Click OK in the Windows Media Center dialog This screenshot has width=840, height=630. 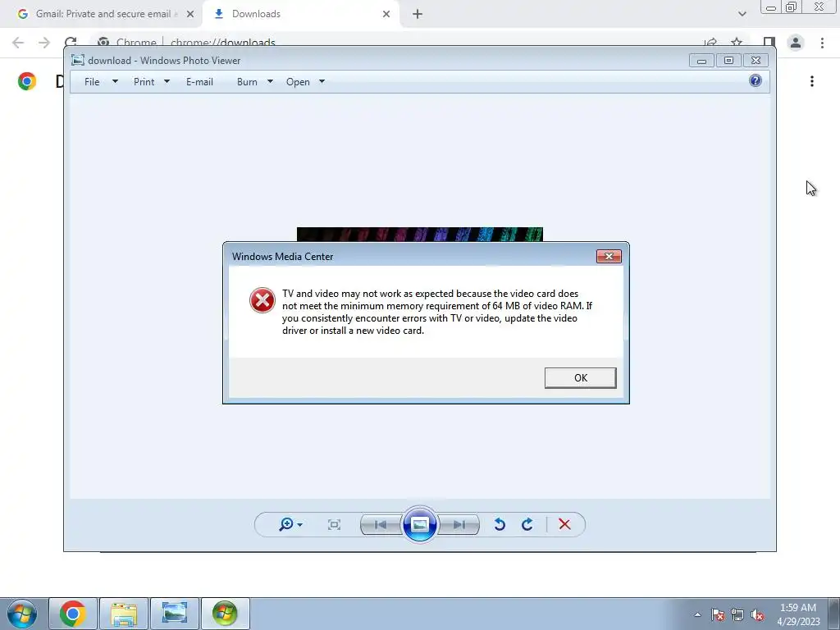click(x=580, y=377)
